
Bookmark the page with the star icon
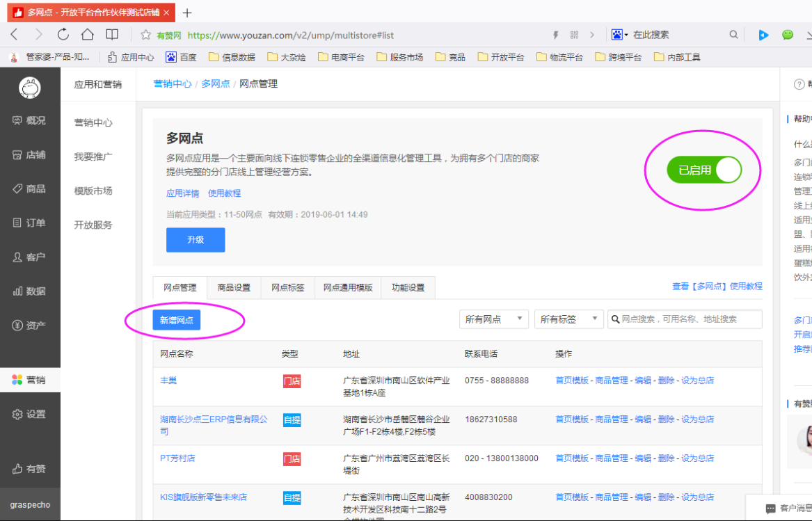tap(145, 35)
